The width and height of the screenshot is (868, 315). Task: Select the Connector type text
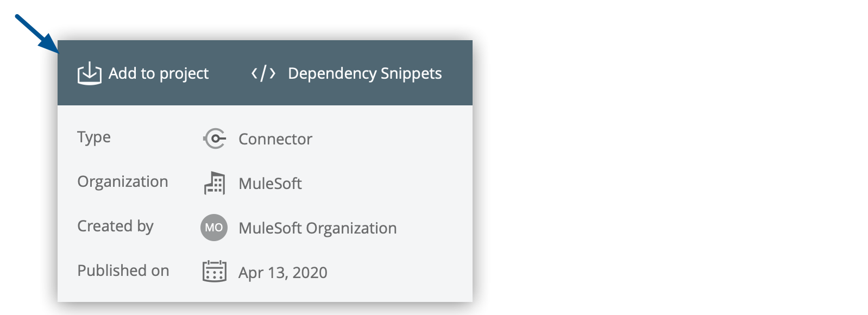coord(275,139)
